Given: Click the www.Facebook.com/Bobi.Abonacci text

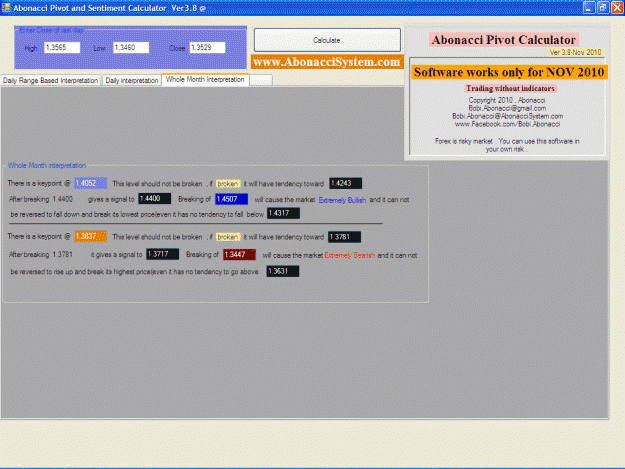Looking at the screenshot, I should [x=507, y=124].
